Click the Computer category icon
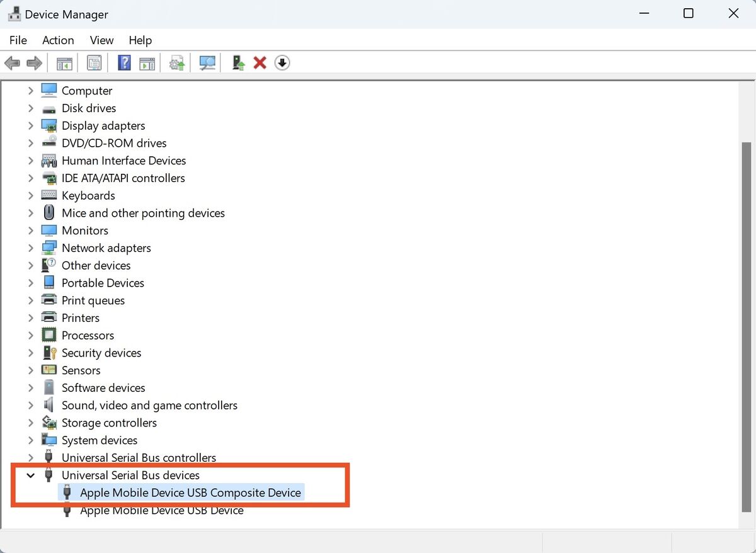The width and height of the screenshot is (756, 553). 49,90
